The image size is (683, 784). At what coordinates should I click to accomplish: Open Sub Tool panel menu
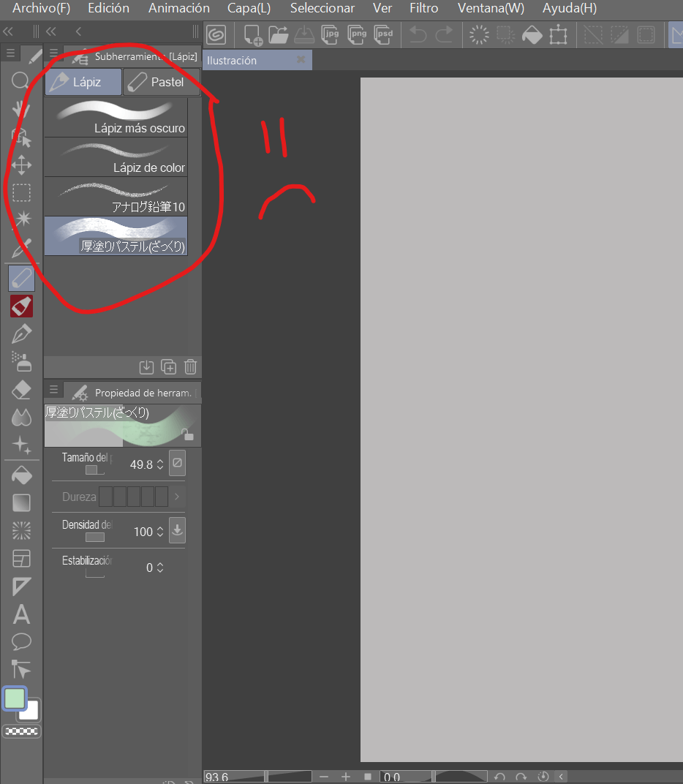point(53,52)
